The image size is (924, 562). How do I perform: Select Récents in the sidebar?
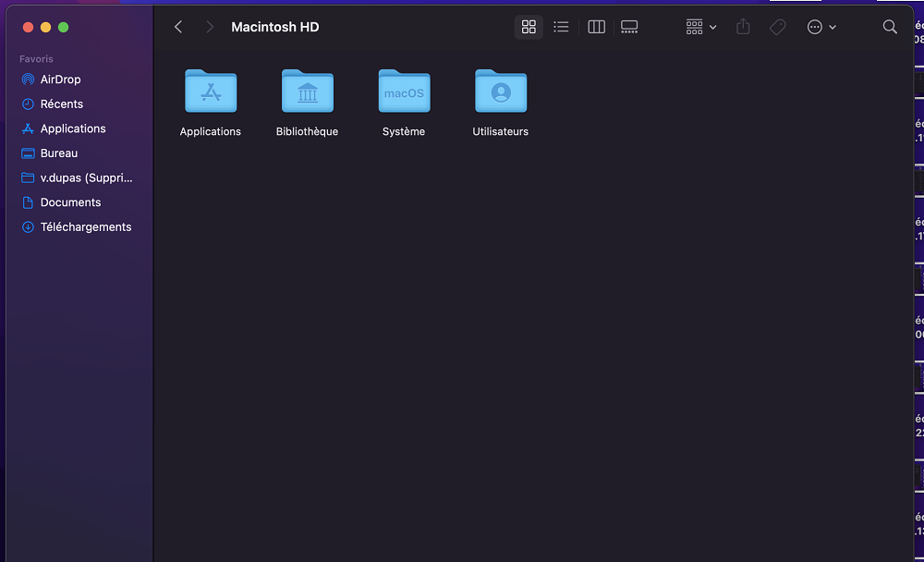coord(61,104)
